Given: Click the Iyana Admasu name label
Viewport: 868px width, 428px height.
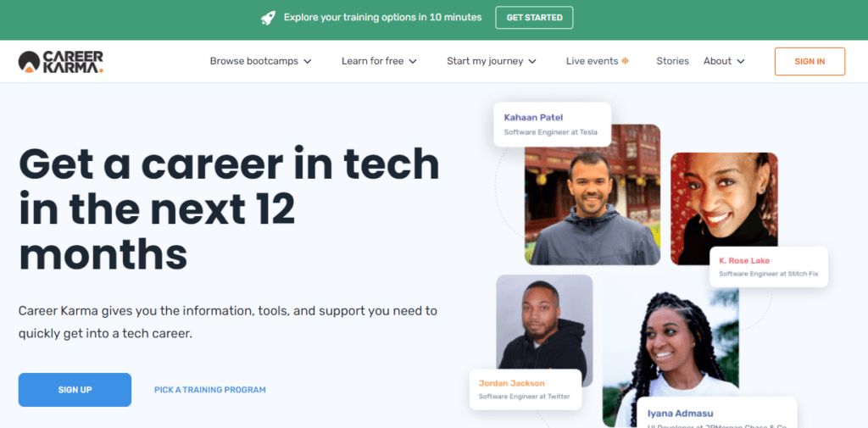Looking at the screenshot, I should coord(681,414).
